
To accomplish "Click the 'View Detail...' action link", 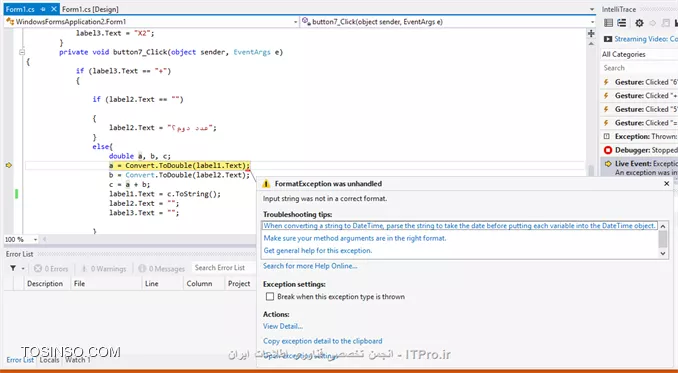I will point(283,326).
